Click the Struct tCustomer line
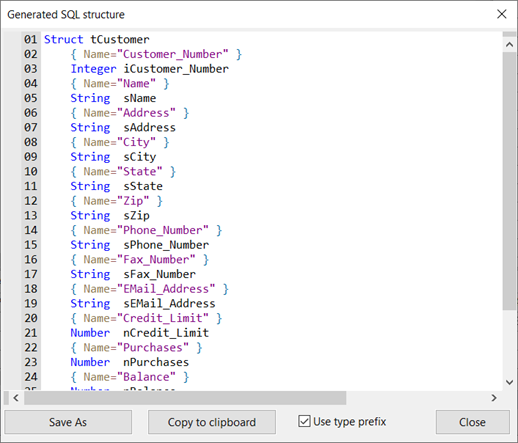 [x=97, y=39]
